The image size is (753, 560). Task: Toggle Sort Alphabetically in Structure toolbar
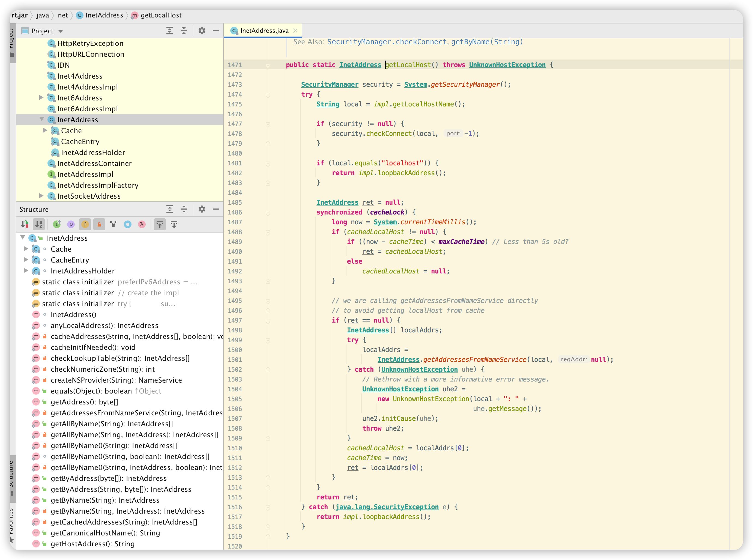(39, 224)
